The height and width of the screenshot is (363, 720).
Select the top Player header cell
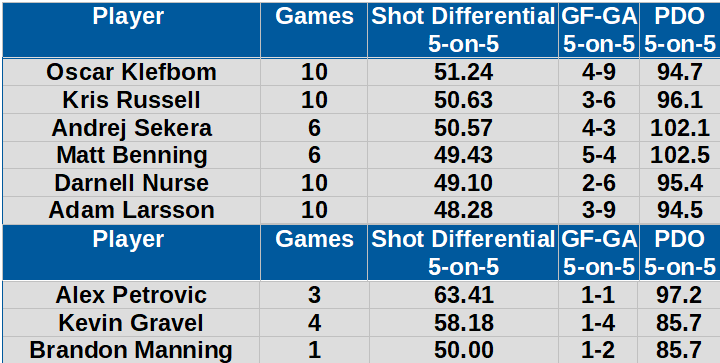click(131, 30)
